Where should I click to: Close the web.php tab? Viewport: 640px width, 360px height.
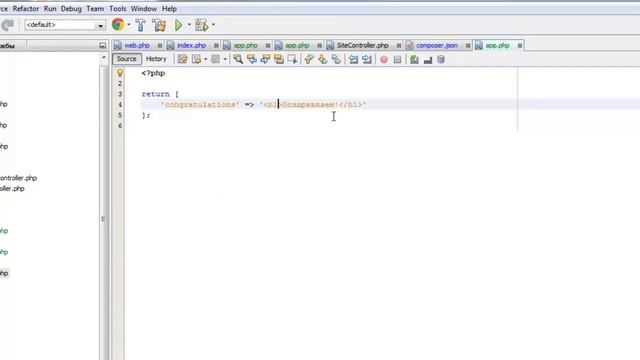pos(160,46)
